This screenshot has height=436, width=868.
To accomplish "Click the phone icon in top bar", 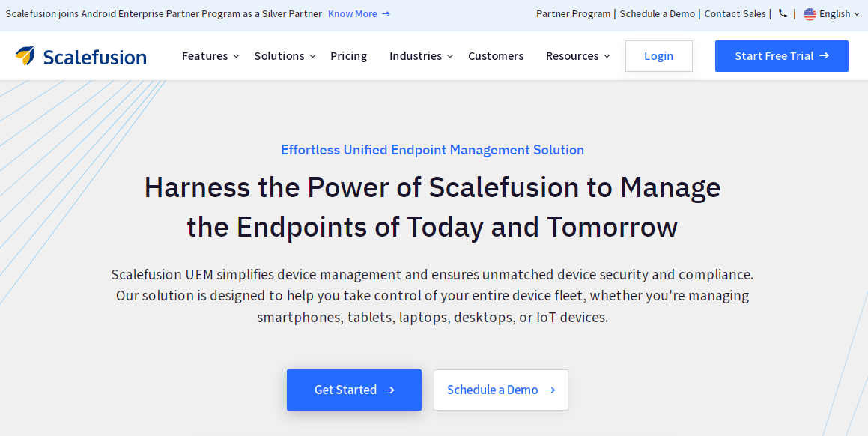I will 783,13.
